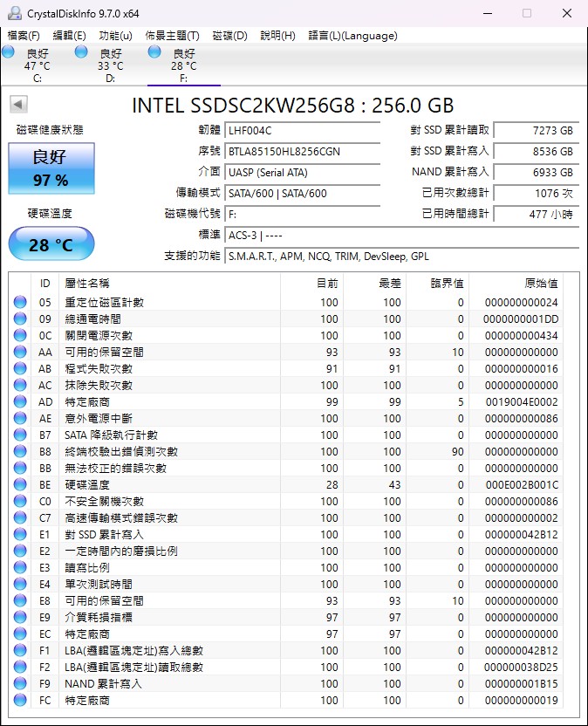Click the standard field ACS-3 | ----

point(402,236)
